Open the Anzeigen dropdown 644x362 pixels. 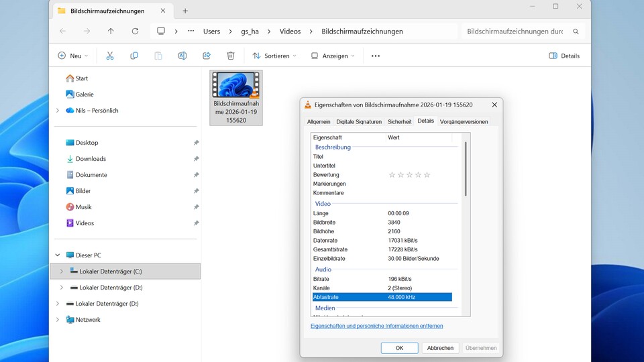[x=333, y=56]
